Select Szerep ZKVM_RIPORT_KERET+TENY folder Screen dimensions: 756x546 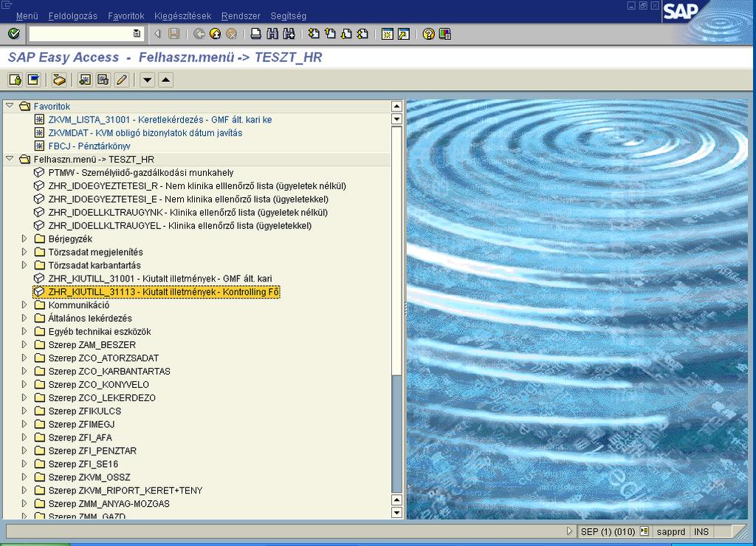126,490
